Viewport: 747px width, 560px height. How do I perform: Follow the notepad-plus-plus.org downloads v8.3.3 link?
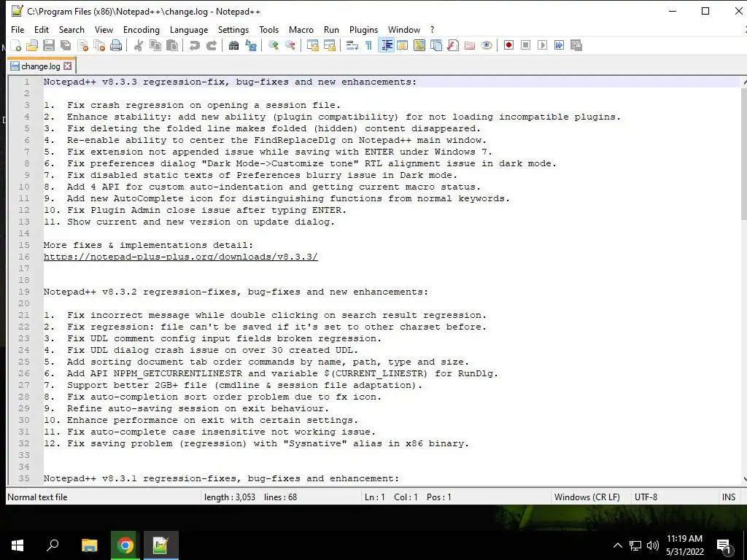181,257
